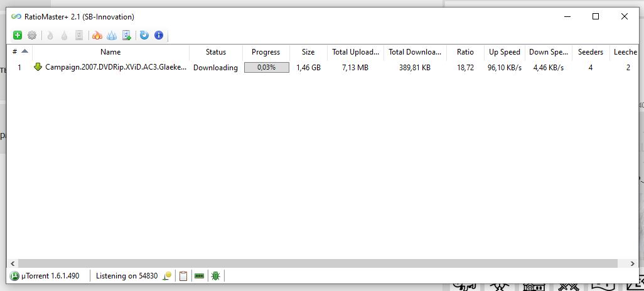Click the horizontal scrollbar thumb
The width and height of the screenshot is (644, 291).
(x=318, y=263)
